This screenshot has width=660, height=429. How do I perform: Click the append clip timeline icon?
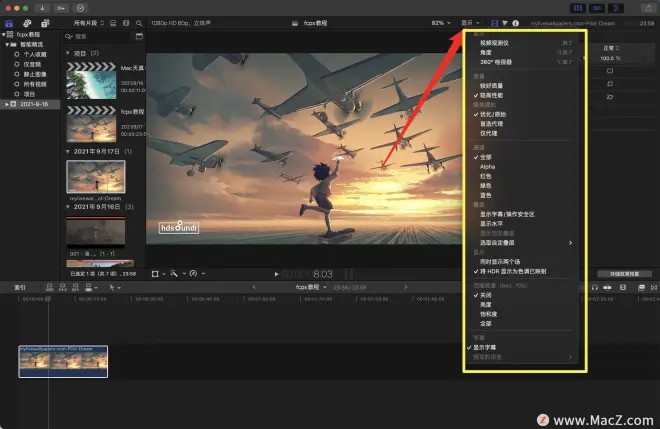point(76,287)
